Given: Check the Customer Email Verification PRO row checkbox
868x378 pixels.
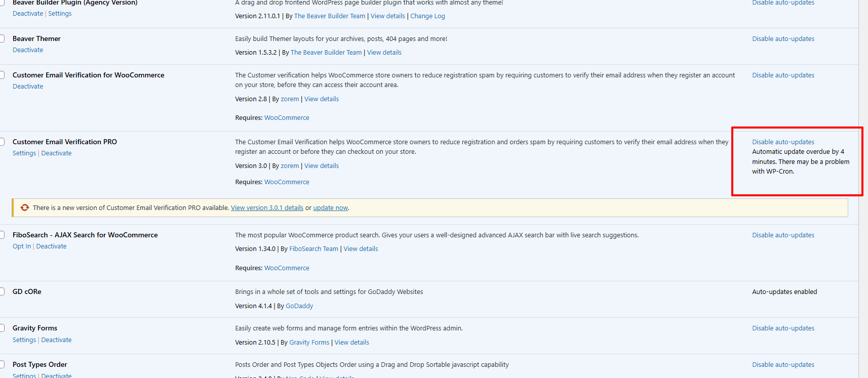Looking at the screenshot, I should tap(2, 142).
